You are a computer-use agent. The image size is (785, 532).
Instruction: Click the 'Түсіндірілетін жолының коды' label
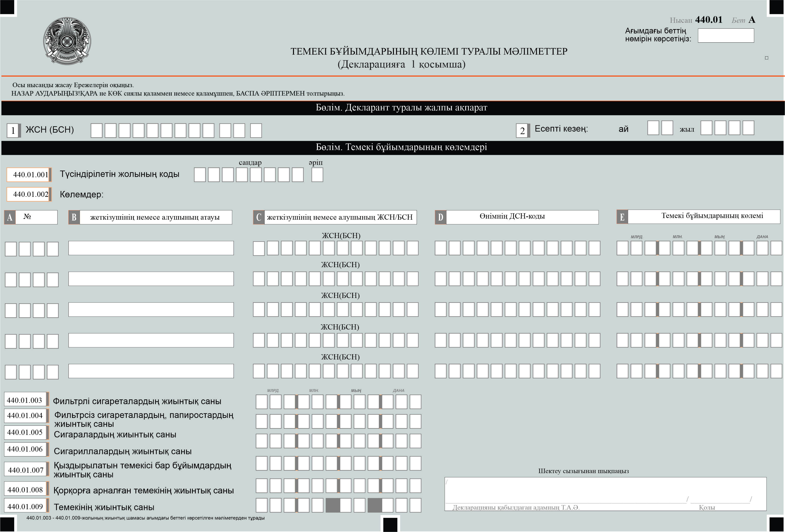[x=120, y=174]
